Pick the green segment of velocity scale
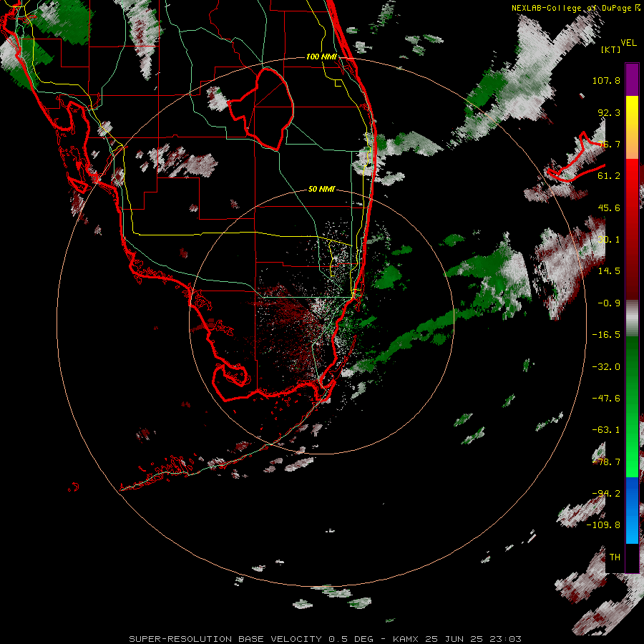The image size is (644, 644). coord(632,406)
